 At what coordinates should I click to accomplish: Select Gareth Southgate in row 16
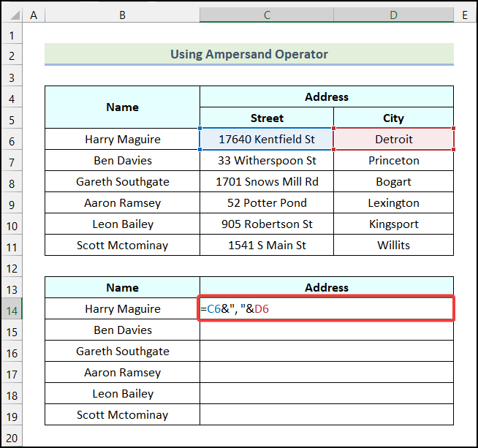tap(122, 351)
